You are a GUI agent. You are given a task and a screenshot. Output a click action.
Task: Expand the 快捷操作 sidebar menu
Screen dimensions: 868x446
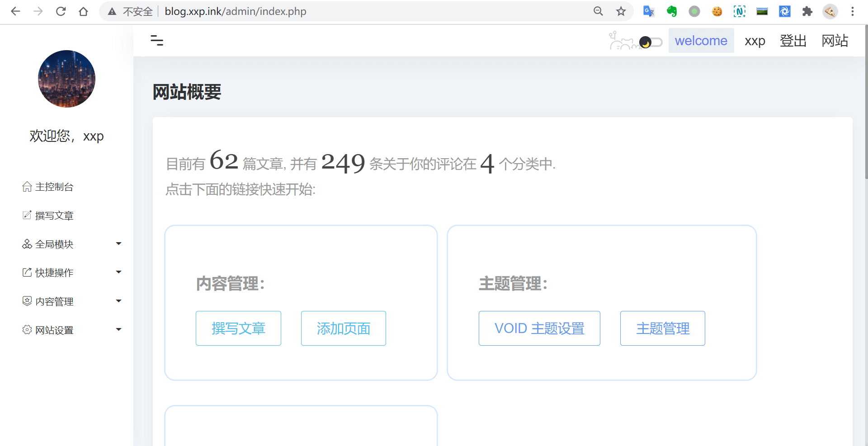[72, 272]
